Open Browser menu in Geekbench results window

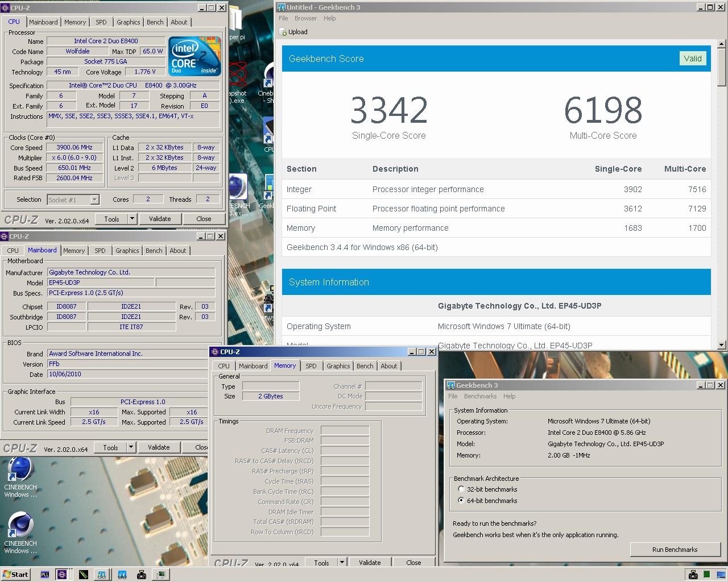click(305, 18)
